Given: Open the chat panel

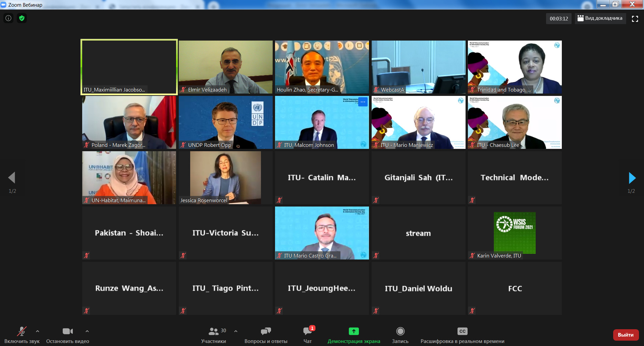Looking at the screenshot, I should [308, 335].
